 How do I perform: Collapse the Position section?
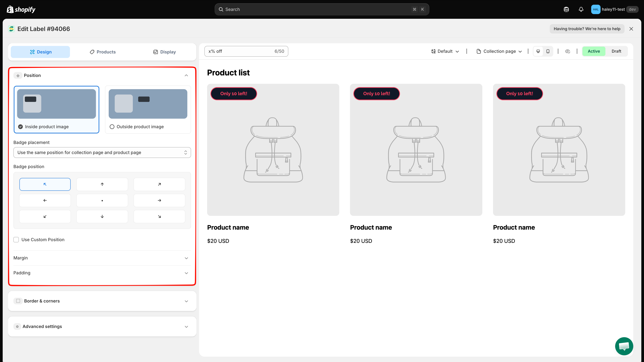tap(186, 75)
